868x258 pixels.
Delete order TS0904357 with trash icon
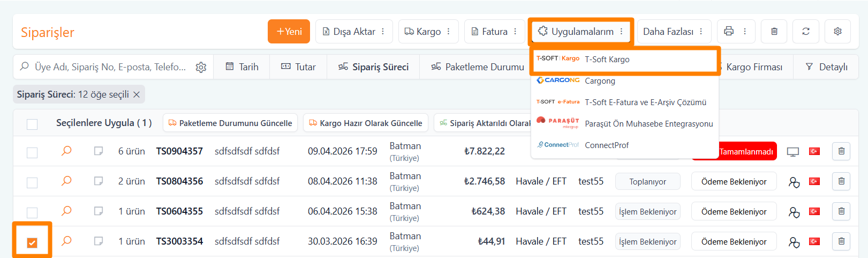[x=841, y=151]
